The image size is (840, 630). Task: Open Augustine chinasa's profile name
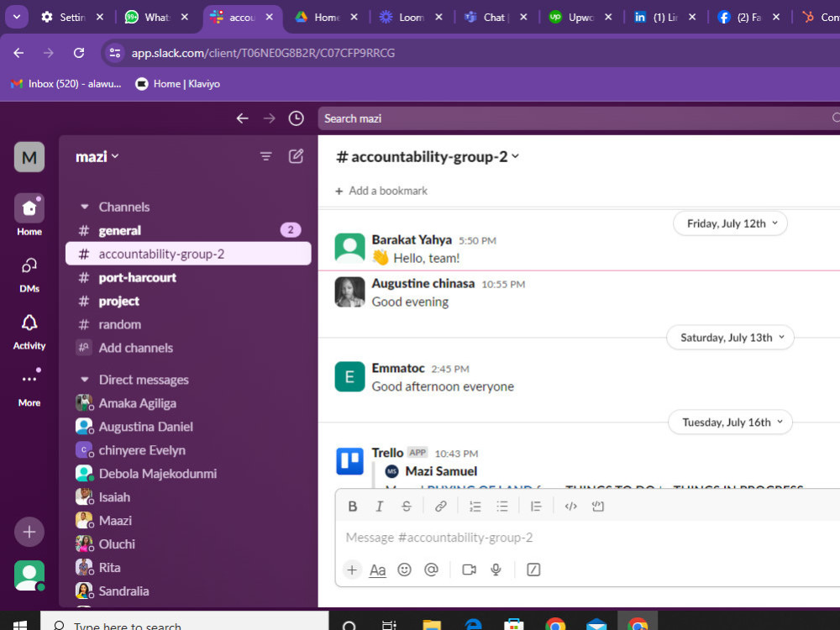423,283
